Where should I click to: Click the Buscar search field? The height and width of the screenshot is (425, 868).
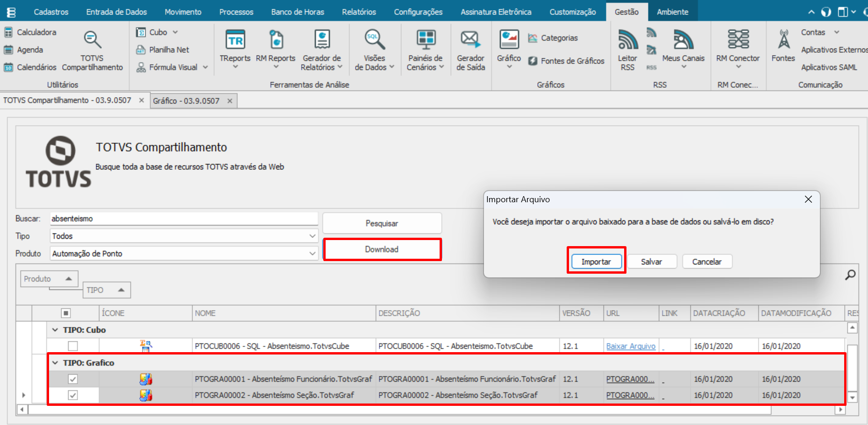(184, 219)
